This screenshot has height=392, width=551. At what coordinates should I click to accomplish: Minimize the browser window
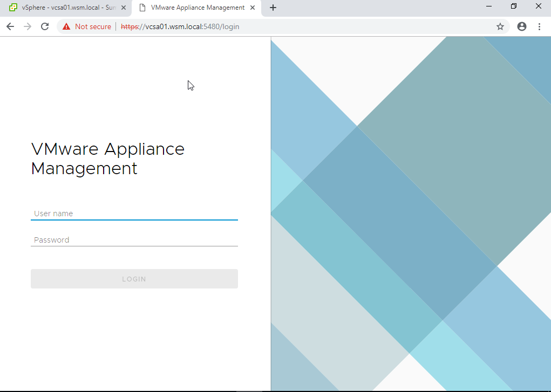[489, 6]
